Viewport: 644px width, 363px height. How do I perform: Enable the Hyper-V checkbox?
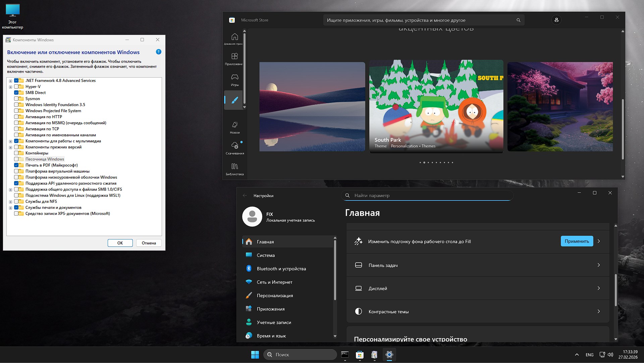tap(16, 87)
